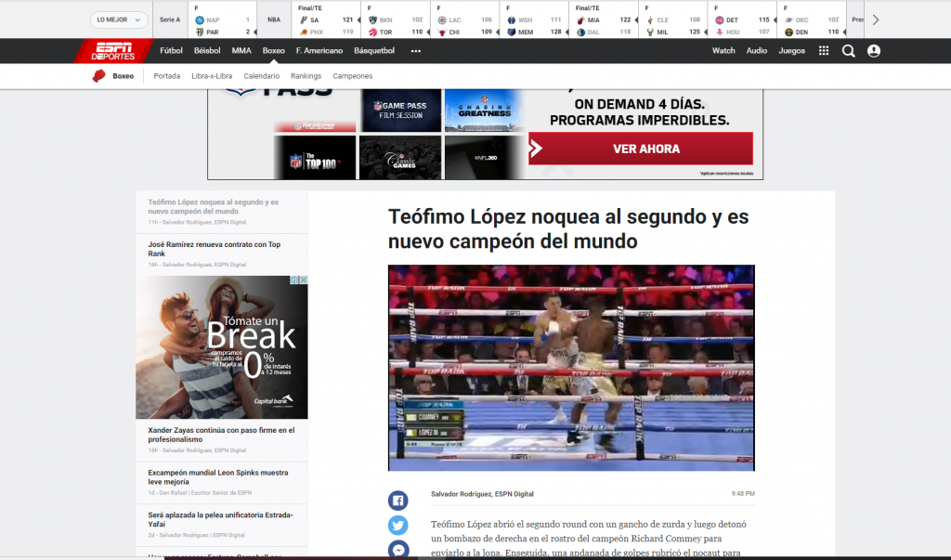The image size is (951, 560).
Task: Open José Ramírez renueva contrato article
Action: tap(215, 250)
